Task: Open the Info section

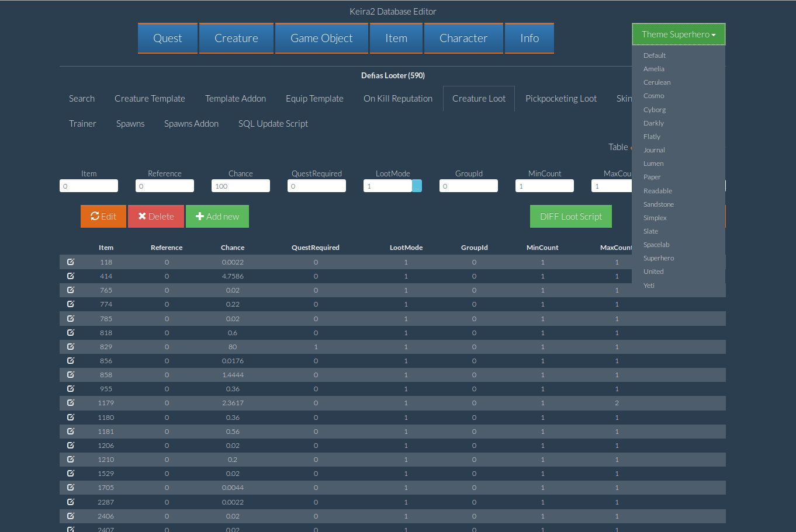Action: click(529, 38)
